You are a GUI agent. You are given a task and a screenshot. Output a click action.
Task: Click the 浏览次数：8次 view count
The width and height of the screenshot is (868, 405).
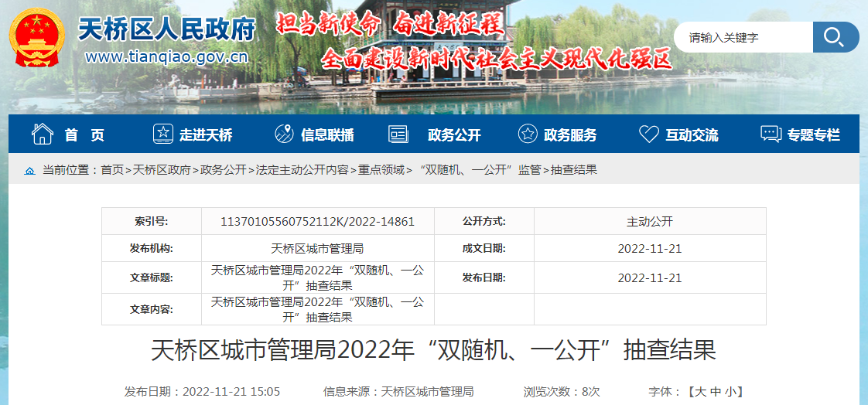click(562, 392)
